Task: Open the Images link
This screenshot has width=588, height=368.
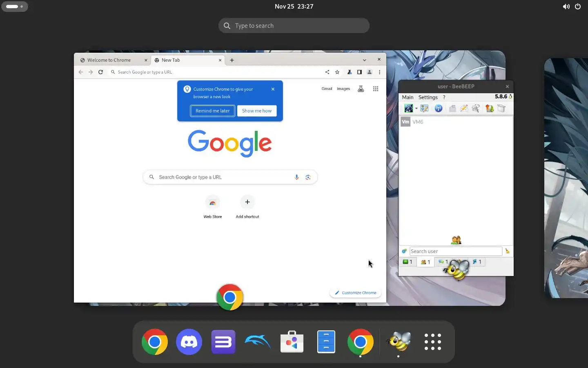Action: tap(343, 89)
